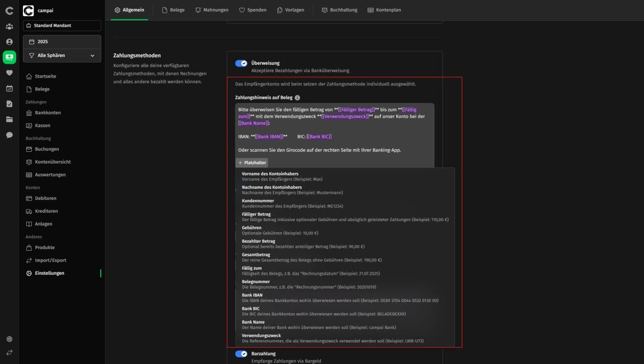Click the switch arrows icon at bottom left
The height and width of the screenshot is (364, 644).
[x=9, y=352]
